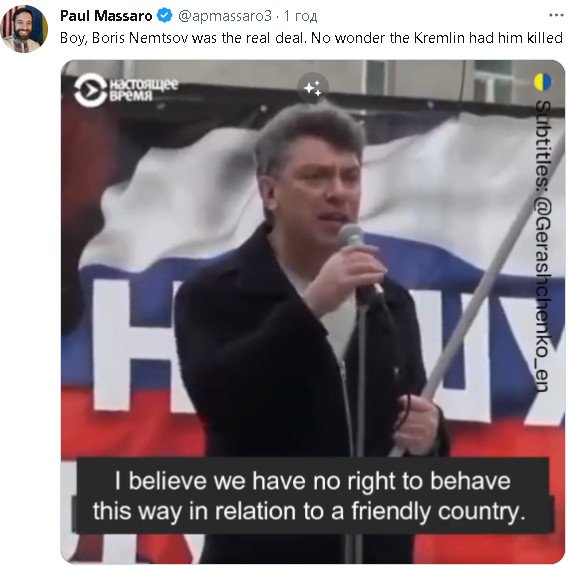The image size is (572, 569).
Task: Open the @apmassaro3 handle link
Action: [x=225, y=16]
